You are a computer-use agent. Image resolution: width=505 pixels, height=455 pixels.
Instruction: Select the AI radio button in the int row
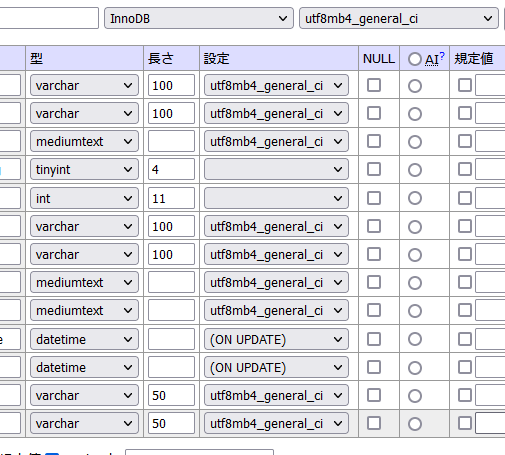415,198
